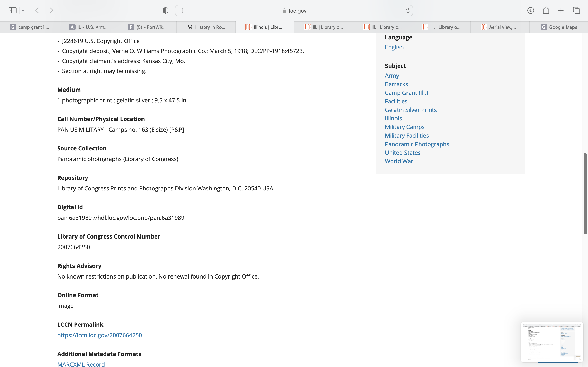Reload the page with refresh icon

(x=408, y=10)
